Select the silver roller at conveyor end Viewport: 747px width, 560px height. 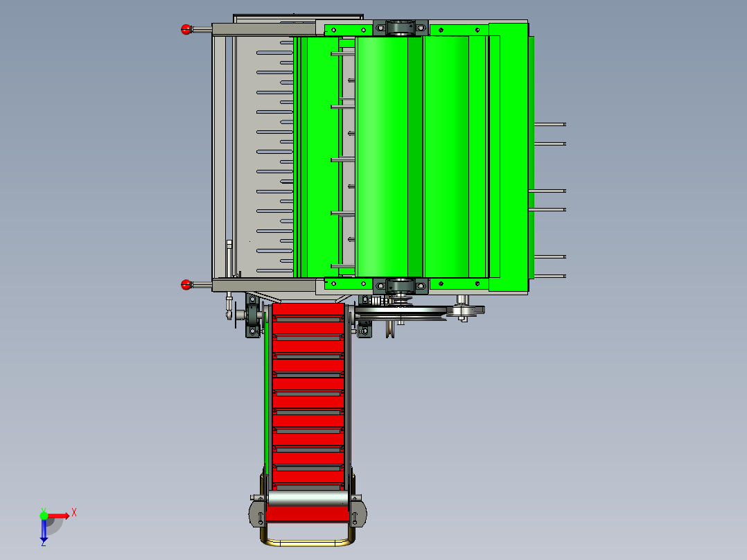pyautogui.click(x=308, y=498)
